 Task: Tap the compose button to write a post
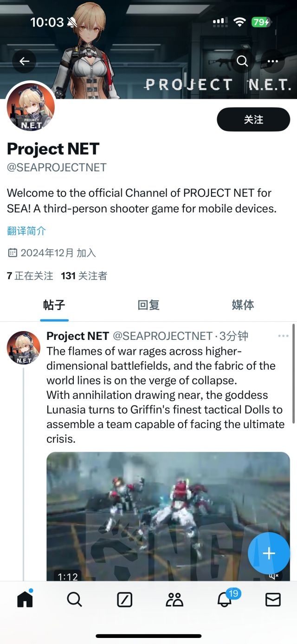268,553
